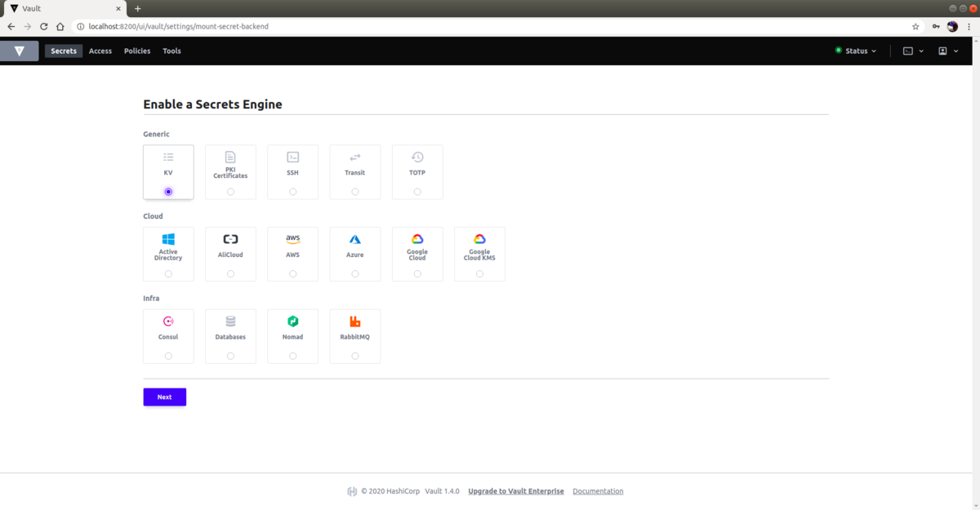Select the Active Directory radio button

pos(168,274)
